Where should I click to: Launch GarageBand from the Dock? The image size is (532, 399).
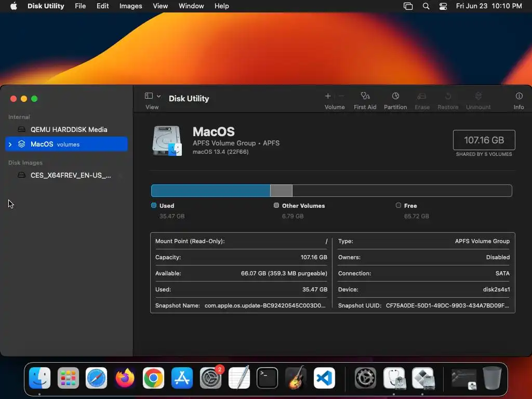point(296,378)
